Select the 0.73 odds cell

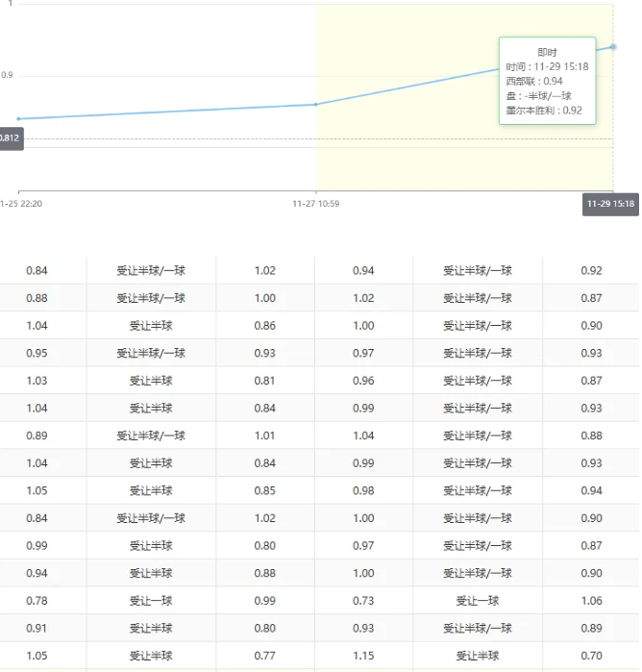363,601
